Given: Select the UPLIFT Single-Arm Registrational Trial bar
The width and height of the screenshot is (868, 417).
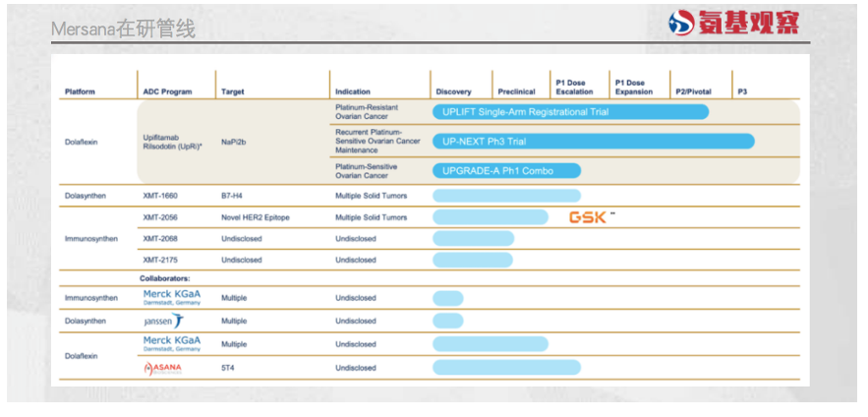Looking at the screenshot, I should [570, 112].
